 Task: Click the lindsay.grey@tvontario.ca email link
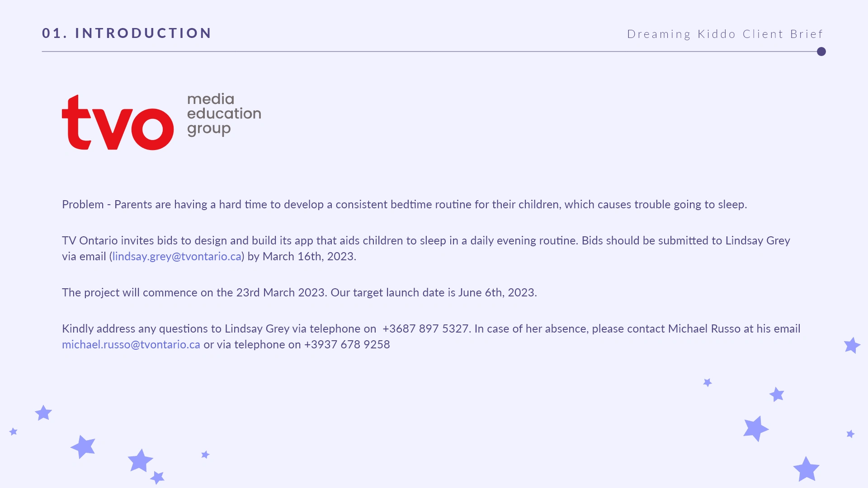pos(177,257)
